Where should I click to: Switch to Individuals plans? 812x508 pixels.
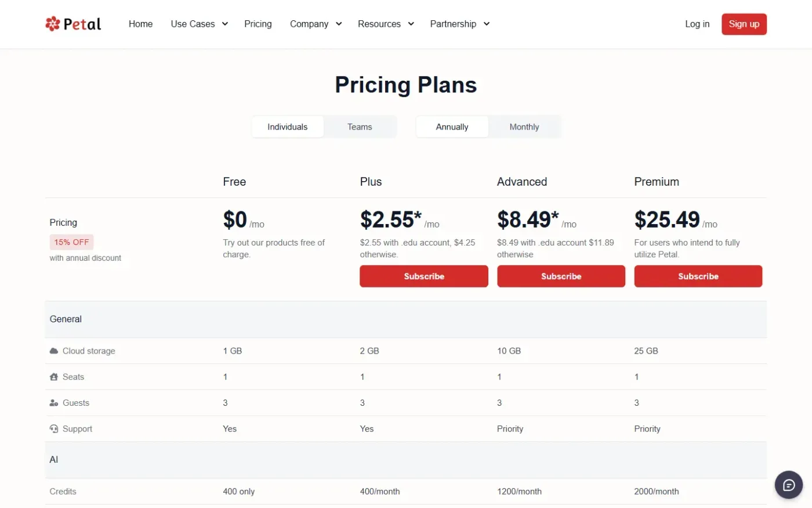point(288,127)
